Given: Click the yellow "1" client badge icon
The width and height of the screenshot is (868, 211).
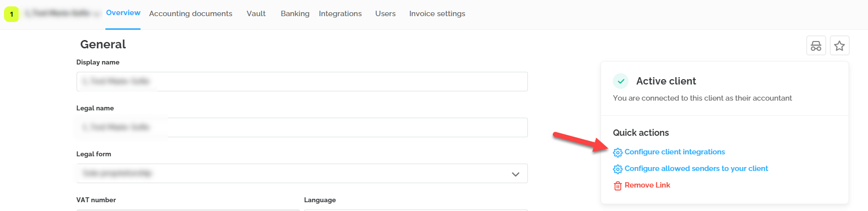Looking at the screenshot, I should (11, 14).
